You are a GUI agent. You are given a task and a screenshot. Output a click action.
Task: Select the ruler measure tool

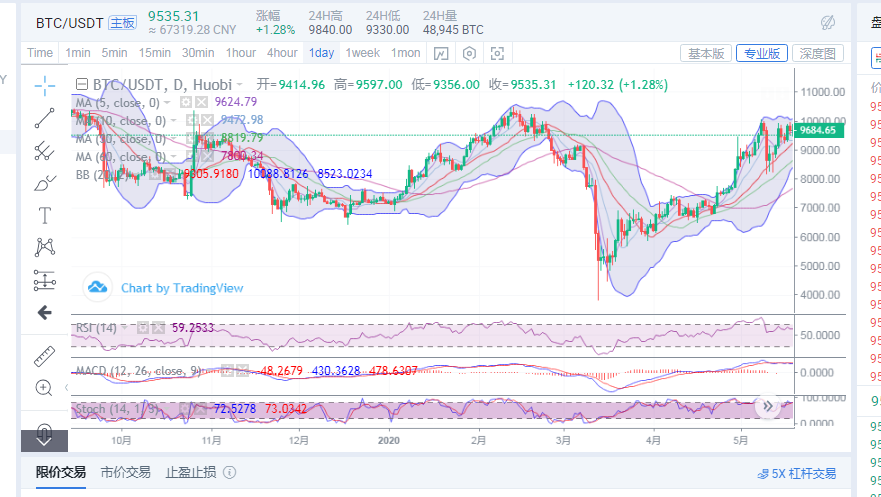(x=44, y=355)
